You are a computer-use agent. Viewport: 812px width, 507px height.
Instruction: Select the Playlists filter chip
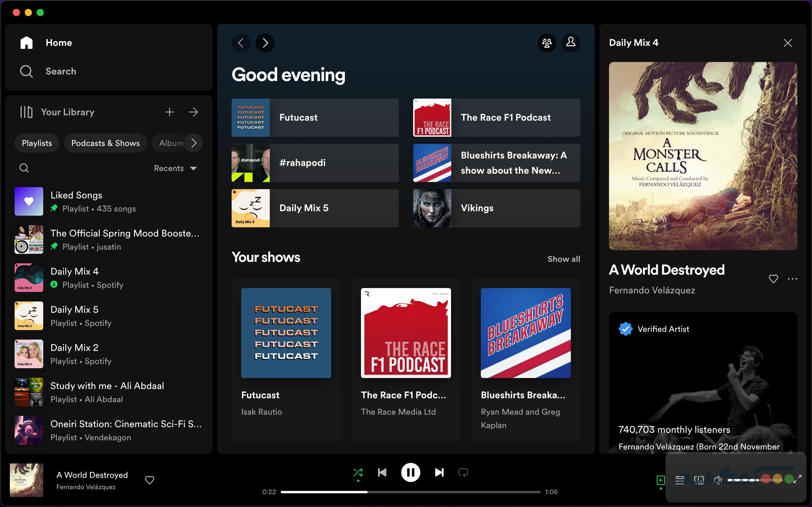click(37, 143)
